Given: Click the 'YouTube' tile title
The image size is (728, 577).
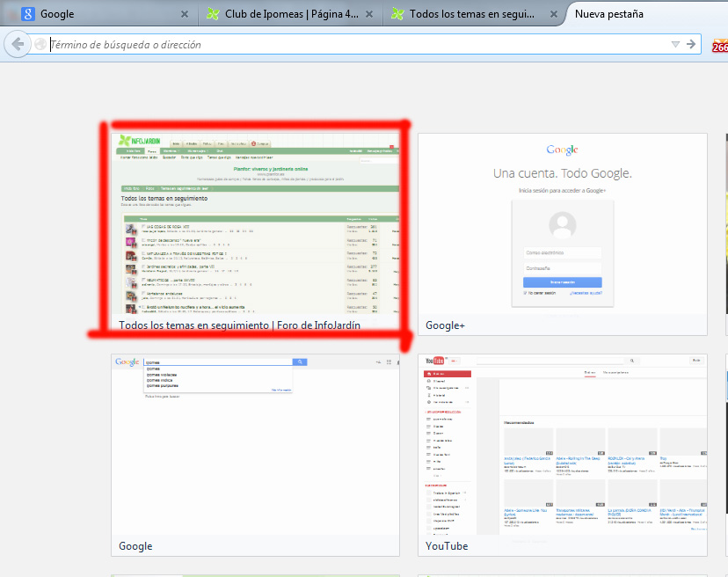Looking at the screenshot, I should coord(447,546).
